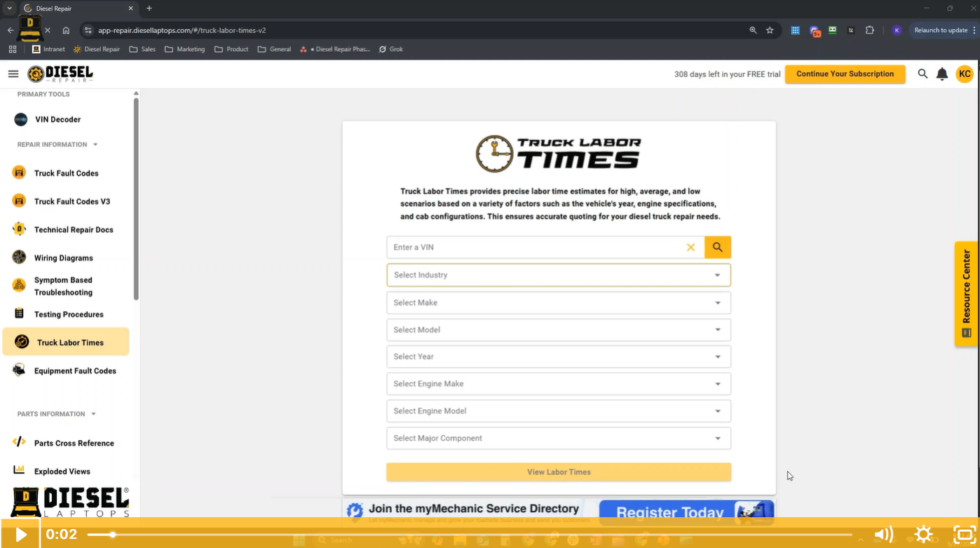
Task: Open the Select Major Component dropdown
Action: [559, 439]
